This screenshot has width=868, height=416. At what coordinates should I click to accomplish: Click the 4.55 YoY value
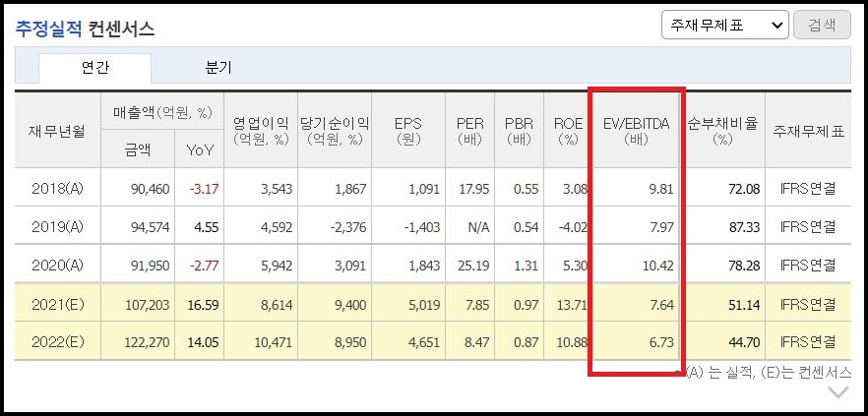click(x=207, y=227)
